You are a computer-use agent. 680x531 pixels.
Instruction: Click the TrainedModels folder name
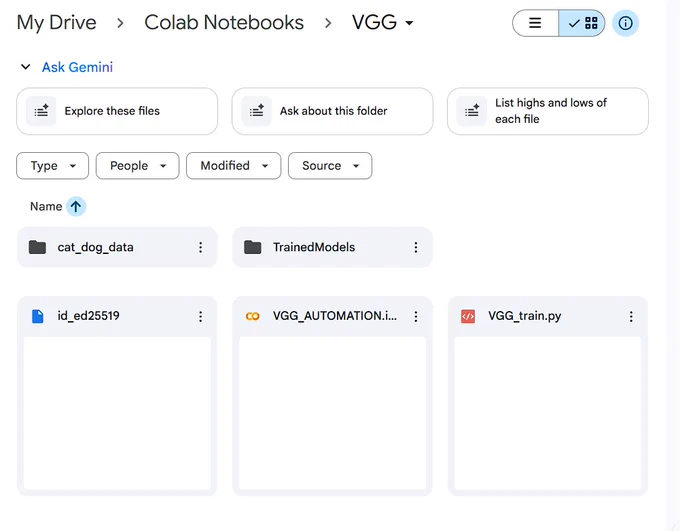[314, 247]
